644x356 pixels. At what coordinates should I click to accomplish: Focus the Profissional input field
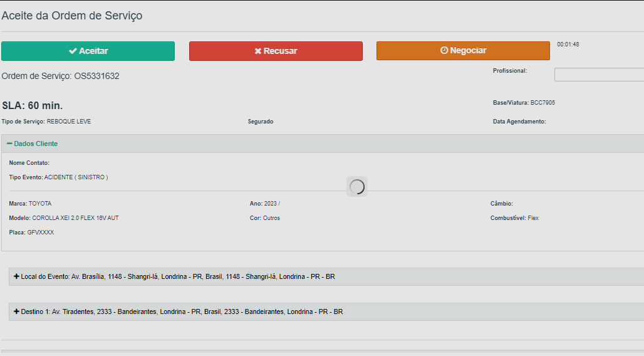pyautogui.click(x=600, y=75)
